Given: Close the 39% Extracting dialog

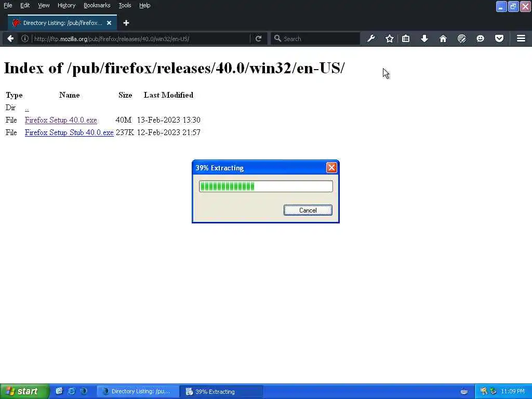Looking at the screenshot, I should [x=331, y=168].
